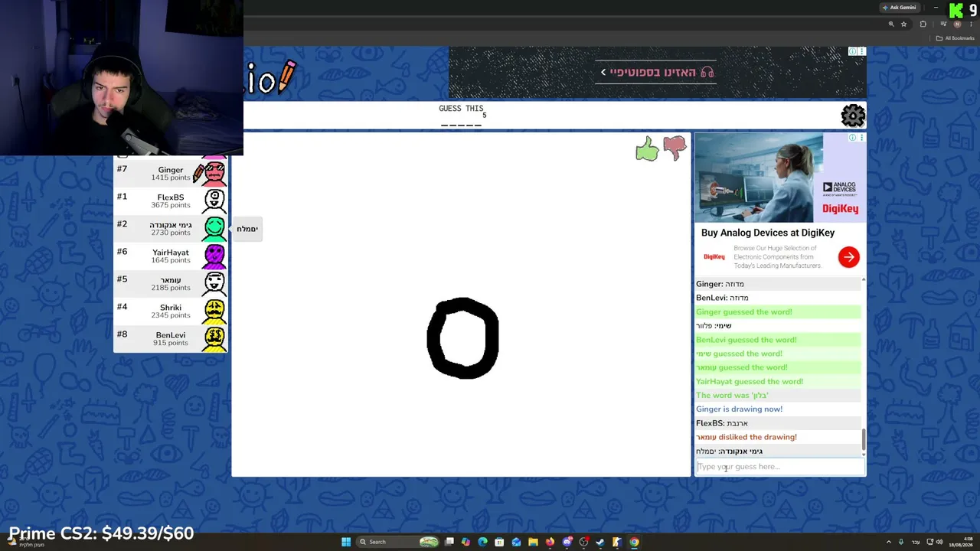This screenshot has width=980, height=551.
Task: Open info icon on the DigiKey ad
Action: click(x=852, y=138)
